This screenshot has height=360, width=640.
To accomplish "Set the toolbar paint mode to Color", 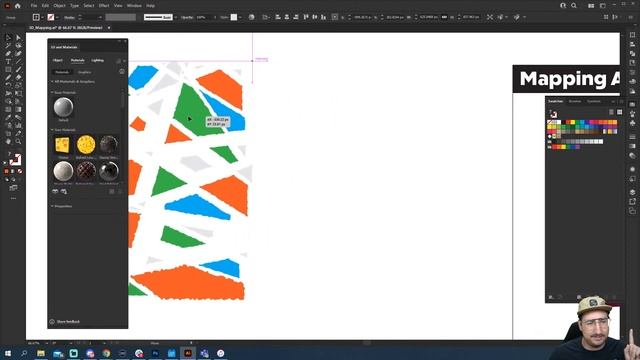I will pyautogui.click(x=6, y=171).
